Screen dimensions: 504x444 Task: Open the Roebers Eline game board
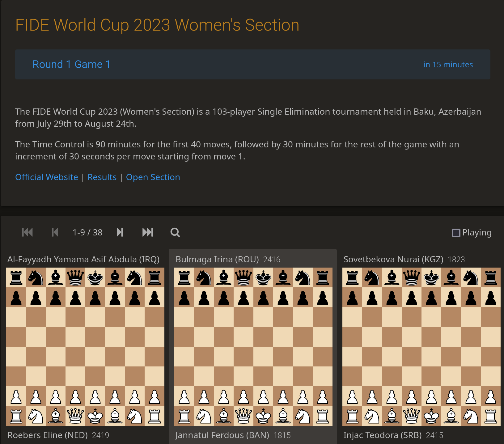click(x=85, y=347)
